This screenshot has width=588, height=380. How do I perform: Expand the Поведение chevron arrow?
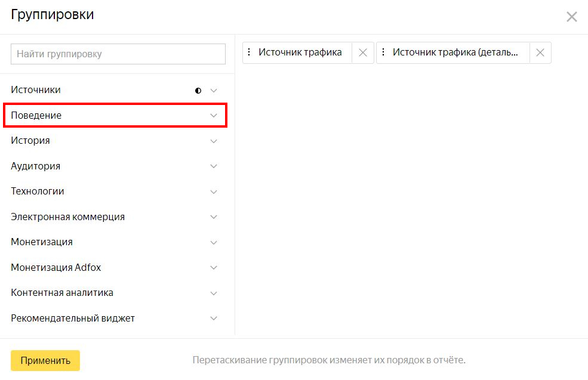tap(214, 116)
